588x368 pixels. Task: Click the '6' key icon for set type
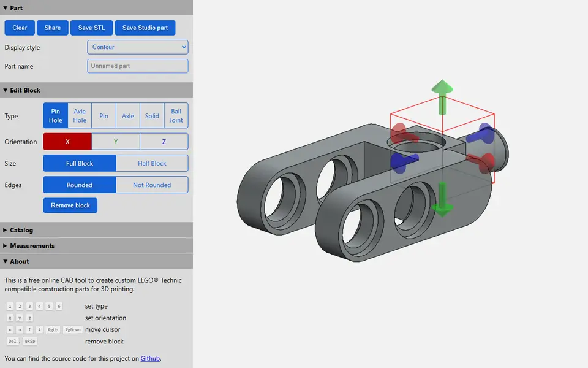(x=59, y=306)
